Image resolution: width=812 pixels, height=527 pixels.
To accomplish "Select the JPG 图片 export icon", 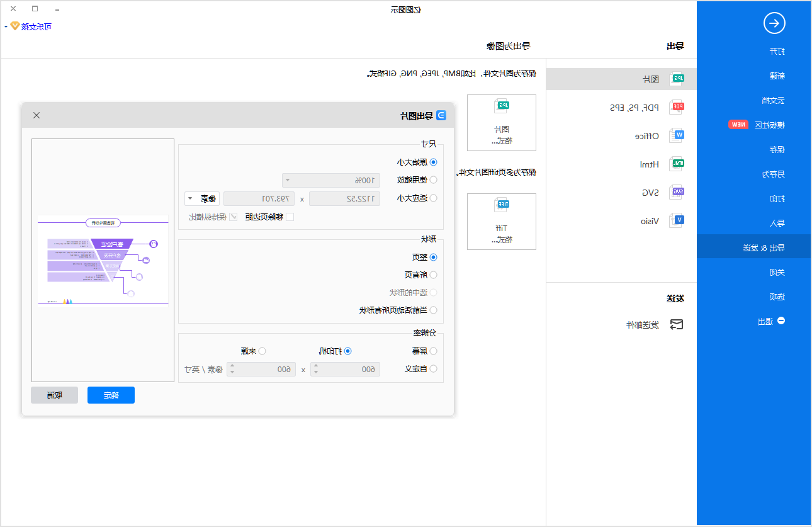I will [x=676, y=79].
